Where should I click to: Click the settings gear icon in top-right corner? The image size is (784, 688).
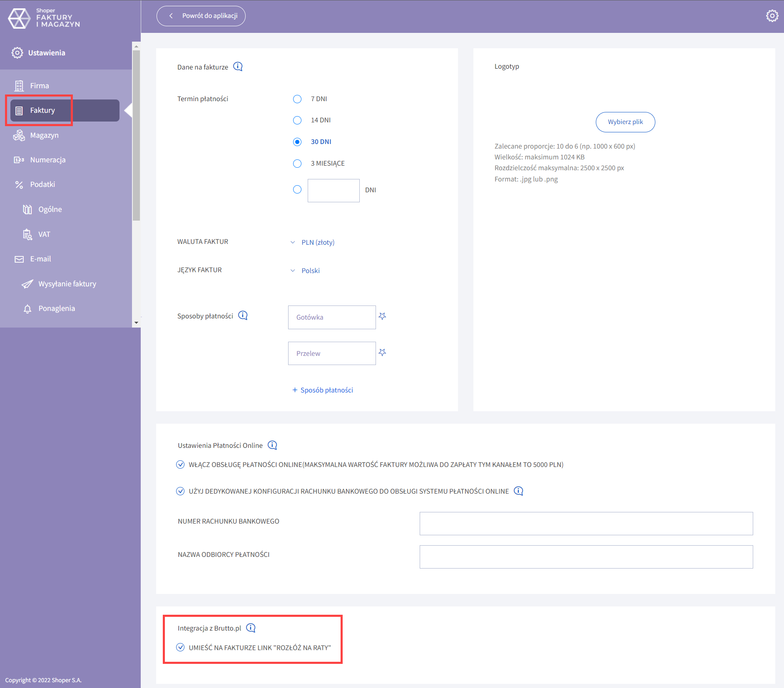772,16
